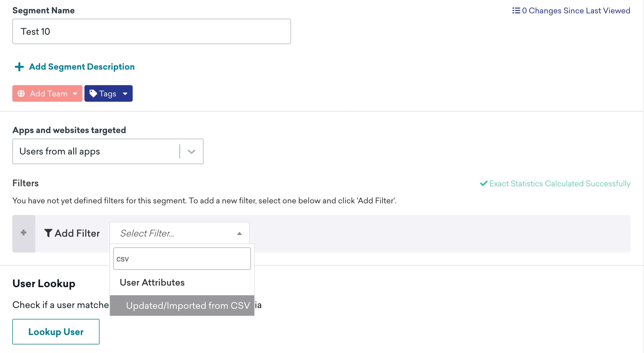Open the Add Team dropdown arrow

tap(75, 94)
